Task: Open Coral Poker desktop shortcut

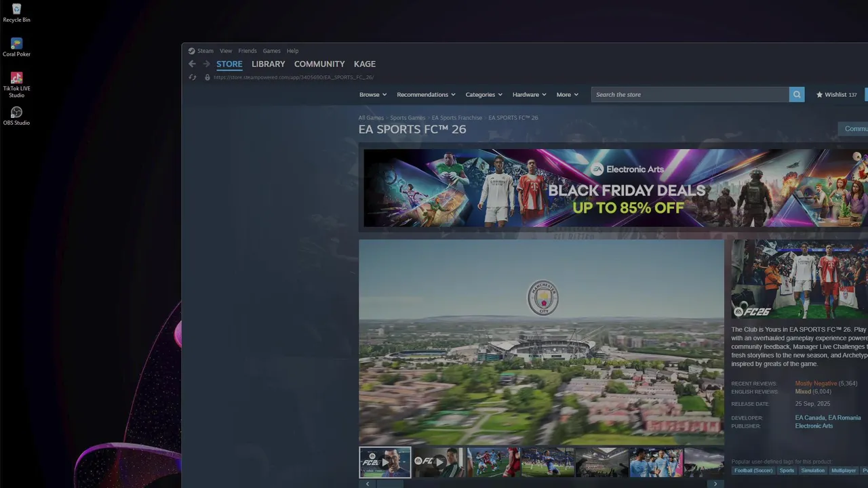Action: 16,47
